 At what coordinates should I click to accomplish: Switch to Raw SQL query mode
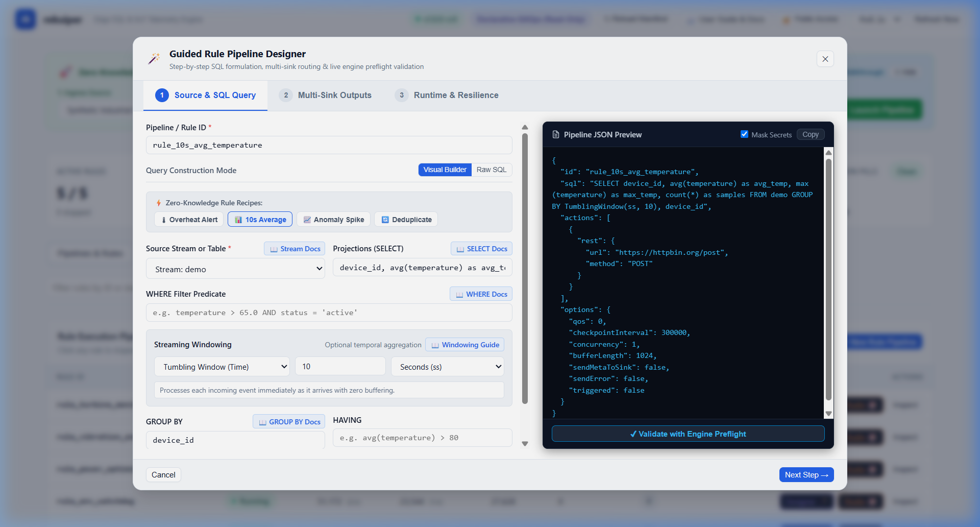pyautogui.click(x=492, y=170)
